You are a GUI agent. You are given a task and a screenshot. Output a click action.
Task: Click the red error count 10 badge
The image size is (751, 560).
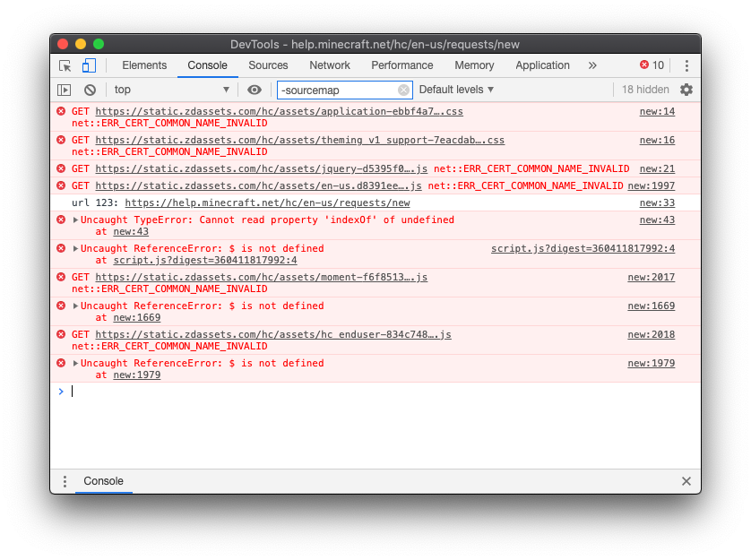click(652, 65)
